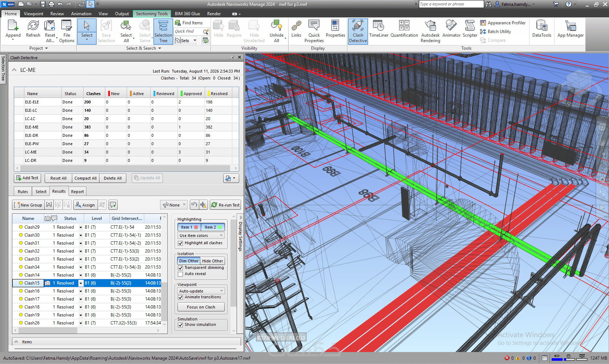This screenshot has height=364, width=609.
Task: Launch the App Manager
Action: tap(570, 29)
